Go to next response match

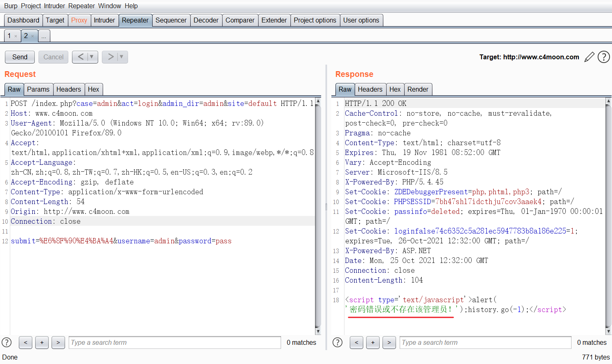pyautogui.click(x=389, y=342)
